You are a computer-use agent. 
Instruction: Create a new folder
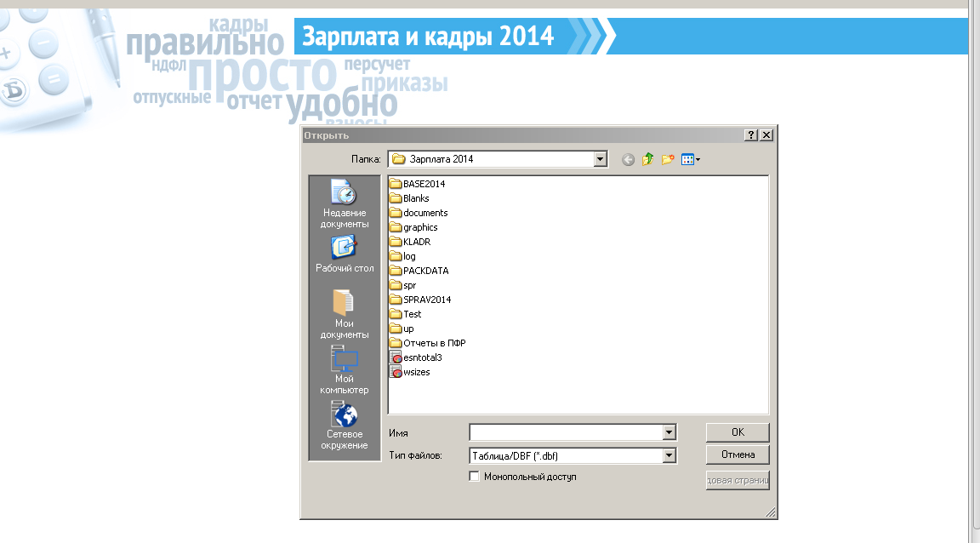[x=668, y=159]
